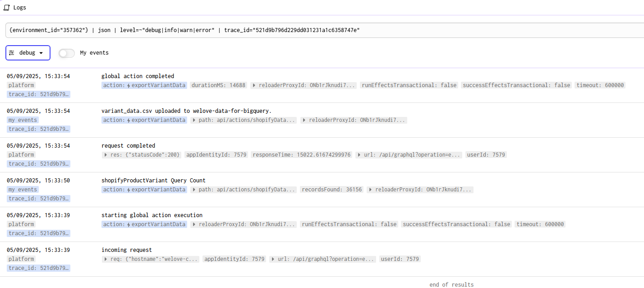
Task: Click appIdentityId: 7579 in 'incoming request' row
Action: 234,259
